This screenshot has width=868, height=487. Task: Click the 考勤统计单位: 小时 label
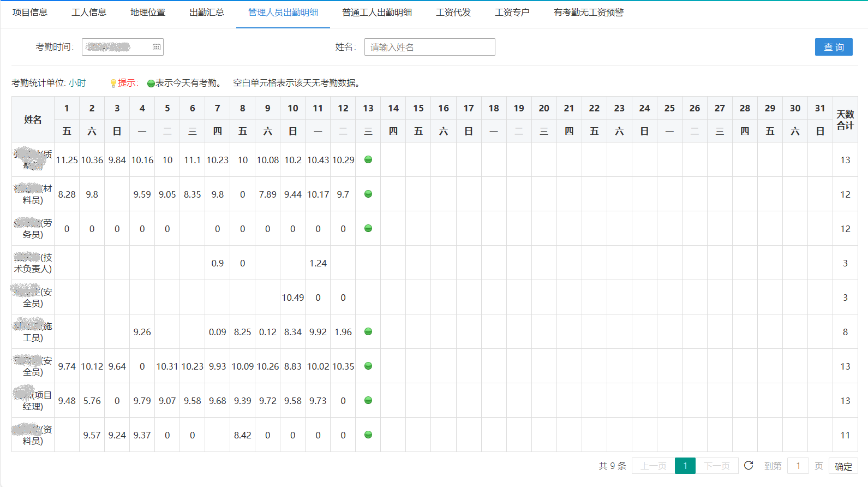[49, 83]
